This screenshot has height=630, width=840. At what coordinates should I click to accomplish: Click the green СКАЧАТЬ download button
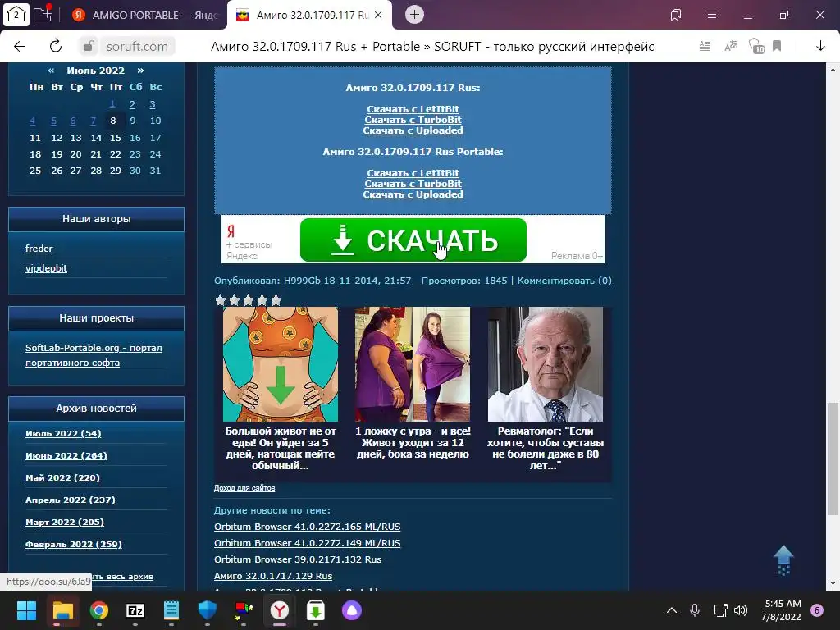413,240
